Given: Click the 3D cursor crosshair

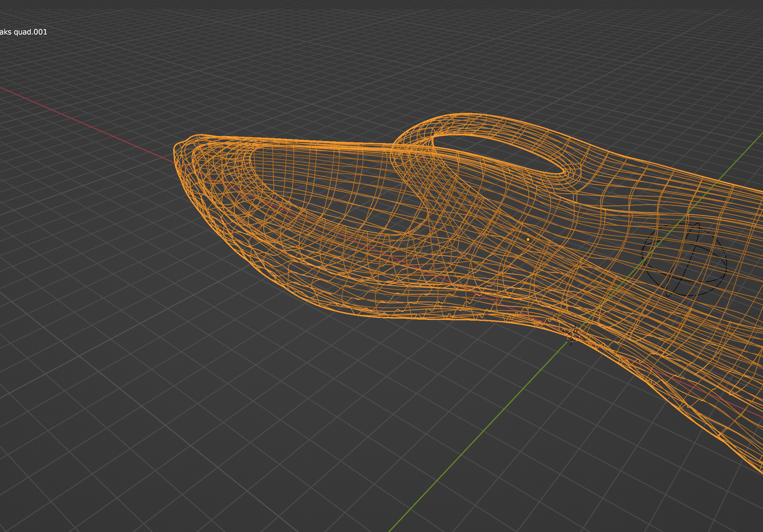Looking at the screenshot, I should 573,335.
